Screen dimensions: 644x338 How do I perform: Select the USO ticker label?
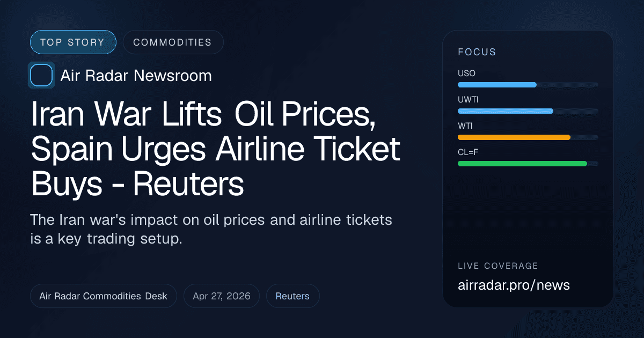466,74
